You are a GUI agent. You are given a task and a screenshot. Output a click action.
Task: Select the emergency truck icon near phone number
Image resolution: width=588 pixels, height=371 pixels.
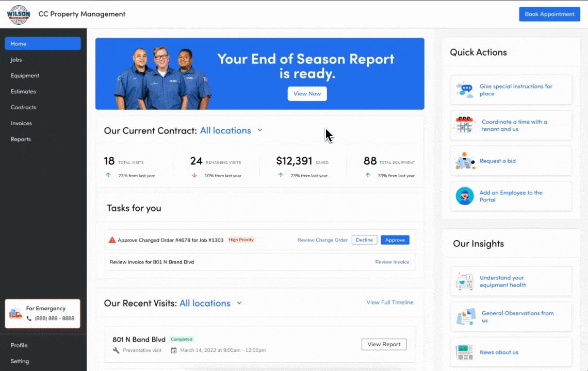click(15, 312)
